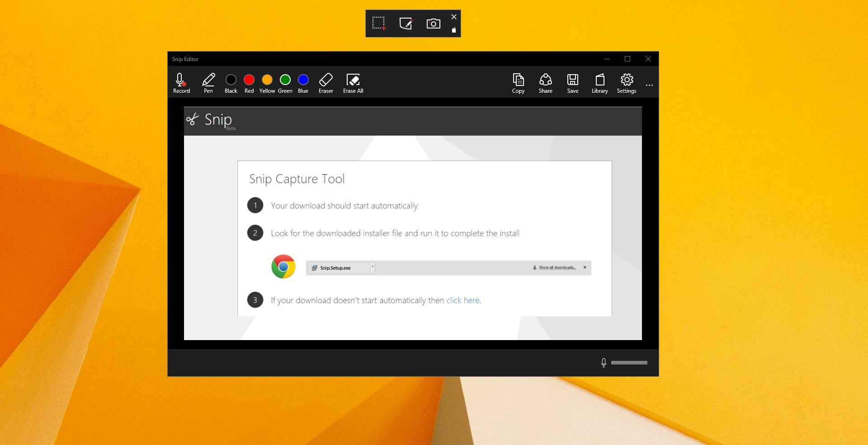Pick the Yellow ink swatch

pyautogui.click(x=267, y=83)
